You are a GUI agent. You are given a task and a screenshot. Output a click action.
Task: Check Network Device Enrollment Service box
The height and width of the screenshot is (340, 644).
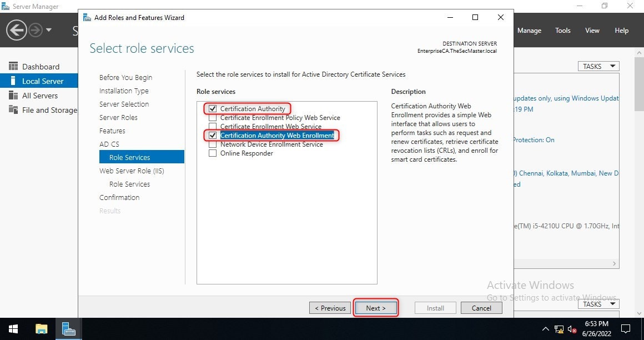(212, 144)
